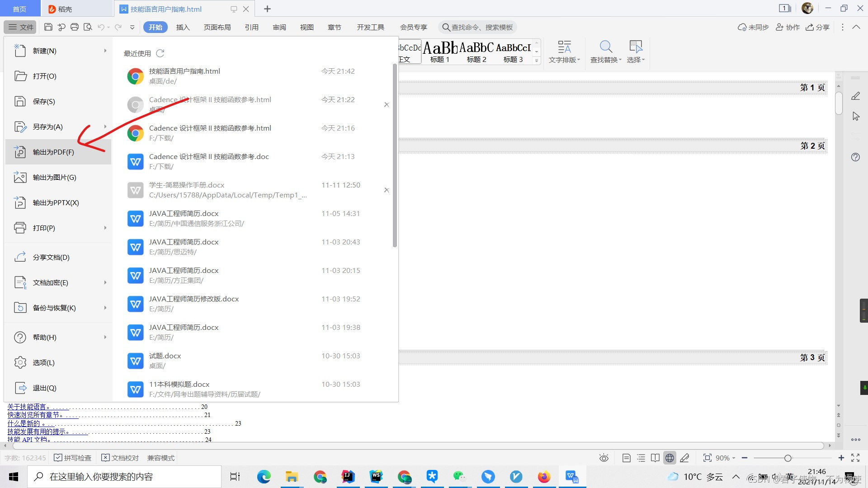Refresh the recently used file list

pyautogui.click(x=160, y=53)
